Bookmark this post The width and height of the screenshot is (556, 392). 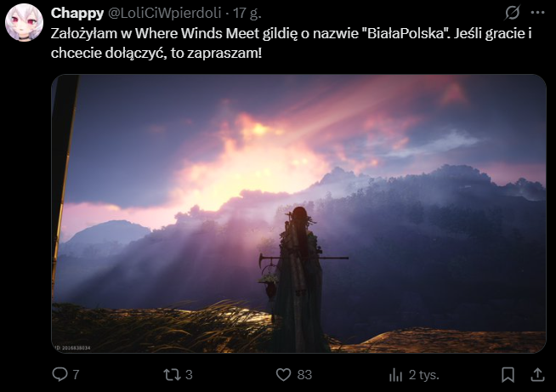point(508,375)
